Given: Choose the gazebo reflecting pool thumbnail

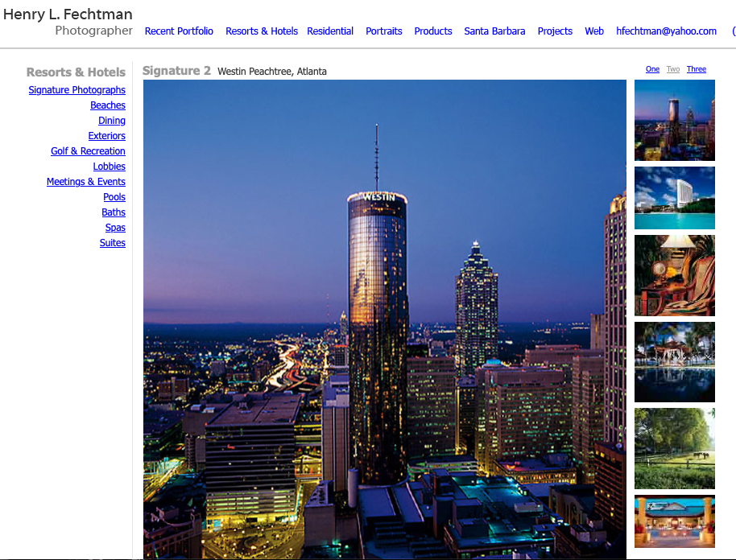Looking at the screenshot, I should pos(674,362).
